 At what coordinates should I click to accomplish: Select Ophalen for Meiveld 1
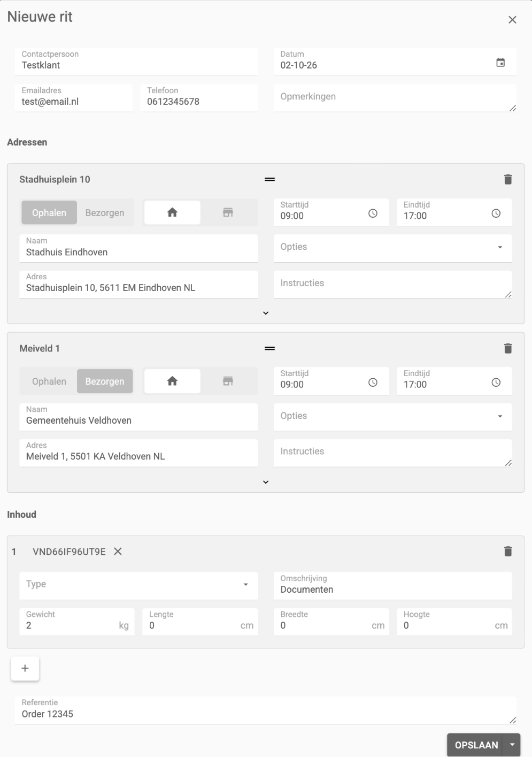click(x=49, y=381)
